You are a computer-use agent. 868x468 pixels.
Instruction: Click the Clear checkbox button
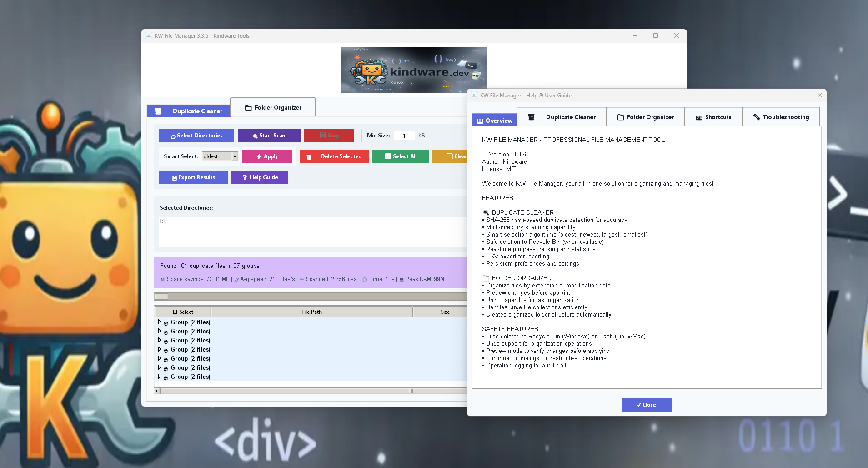pos(450,156)
